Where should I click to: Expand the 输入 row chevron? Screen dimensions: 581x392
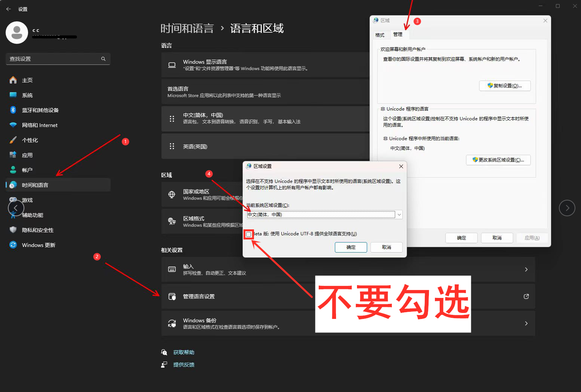click(x=526, y=269)
